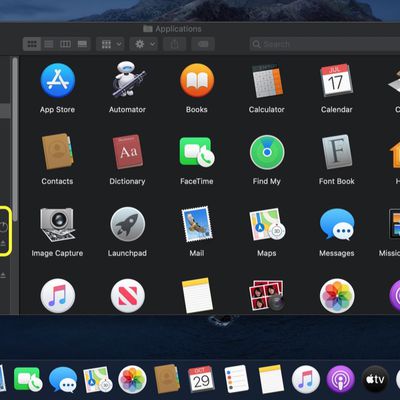Click the circular progress icon in Finder sidebar
The width and height of the screenshot is (400, 400).
pos(3,227)
